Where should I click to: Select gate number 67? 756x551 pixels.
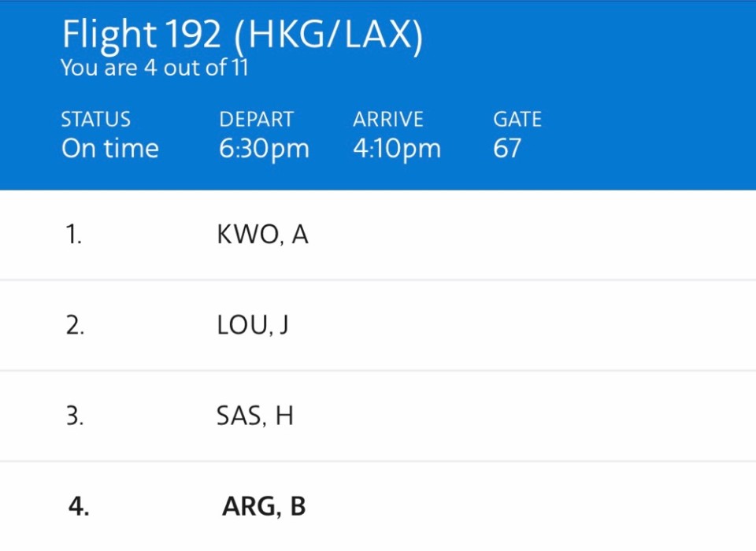507,149
